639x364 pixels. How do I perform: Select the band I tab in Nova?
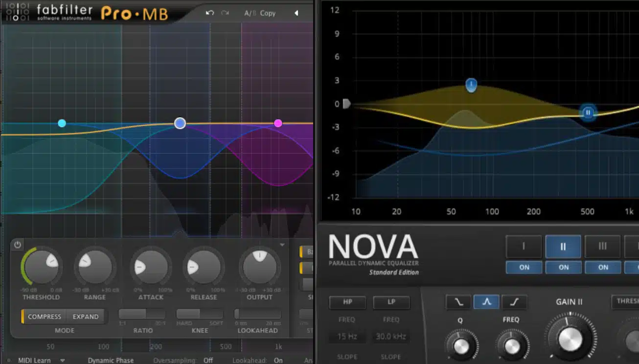[x=524, y=247]
